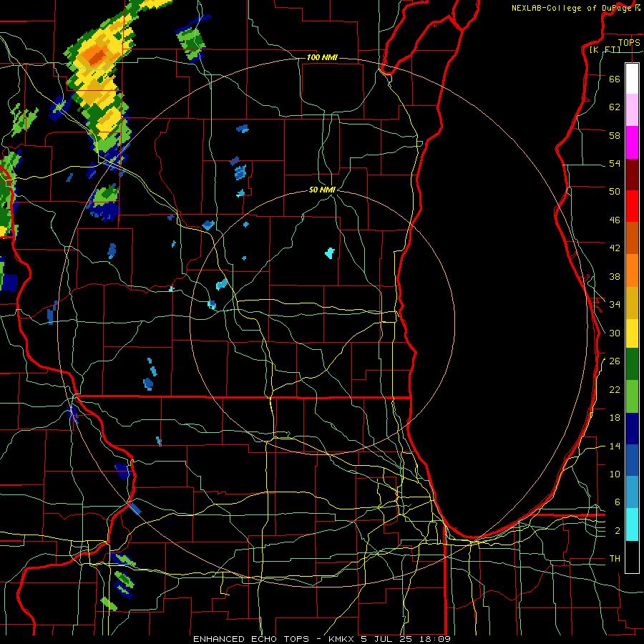Viewport: 644px width, 644px height.
Task: Click the light pink swatch near 62
Action: point(632,110)
